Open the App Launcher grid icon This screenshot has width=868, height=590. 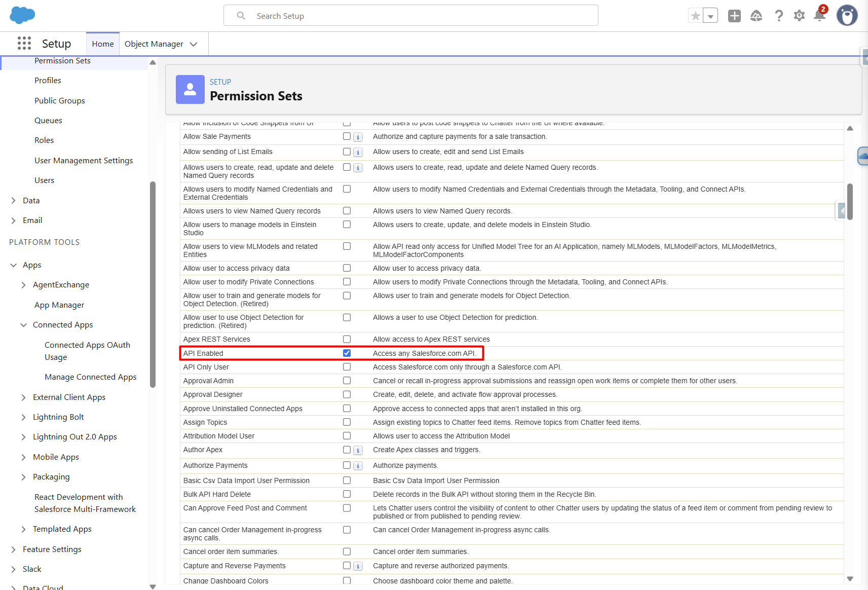[x=24, y=43]
